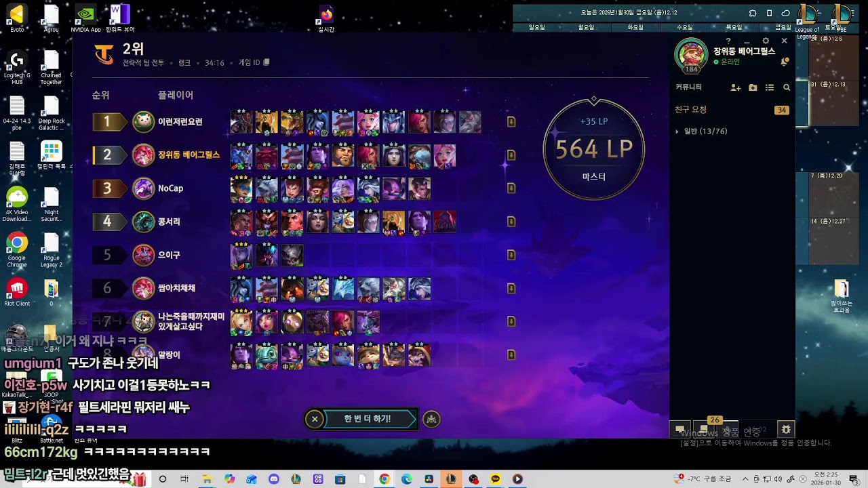Open the friends list view options icon

(x=770, y=87)
